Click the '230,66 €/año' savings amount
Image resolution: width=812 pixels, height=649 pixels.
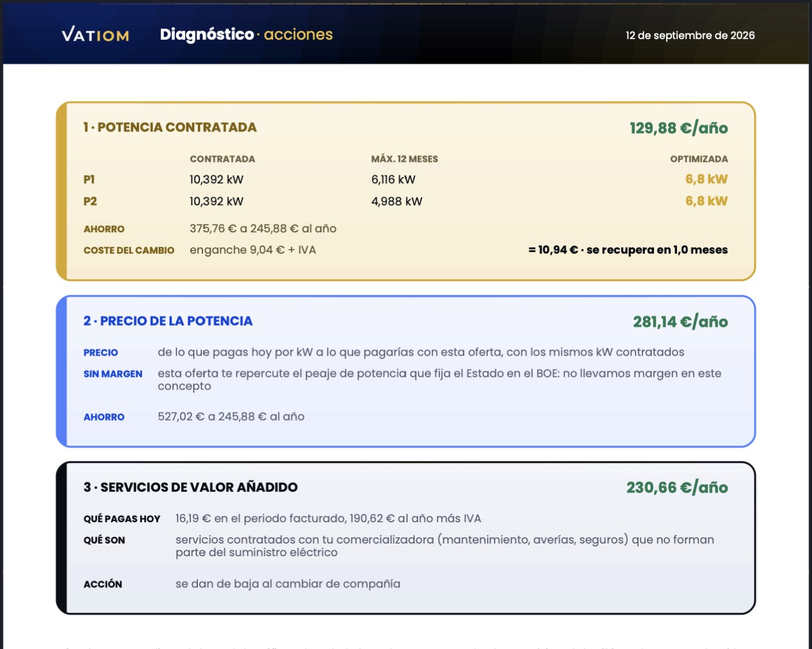tap(677, 488)
